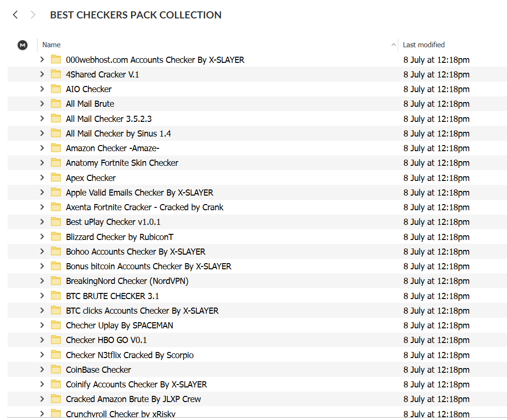Screen dimensions: 507x420
Task: Click BEST CHECKERS PACK COLLECTION title
Action: (136, 15)
